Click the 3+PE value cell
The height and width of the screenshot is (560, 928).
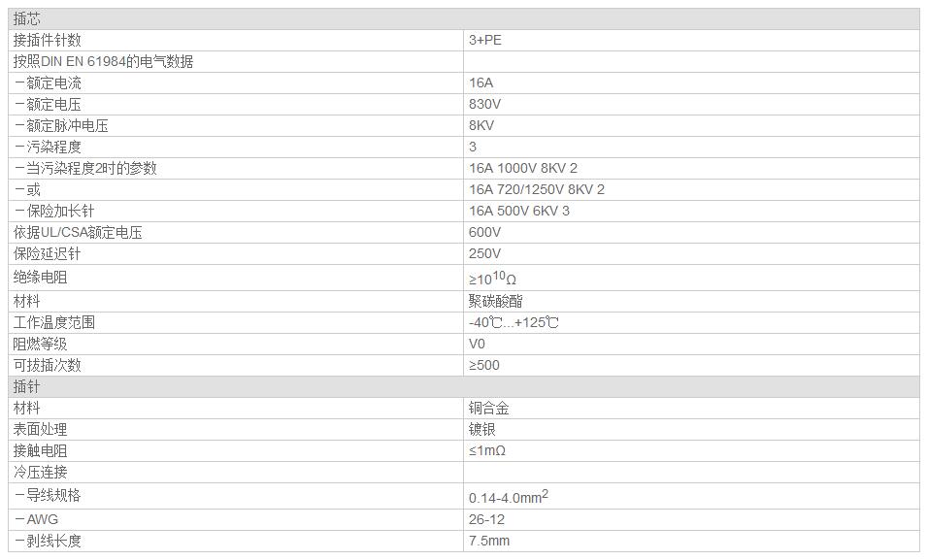point(485,40)
